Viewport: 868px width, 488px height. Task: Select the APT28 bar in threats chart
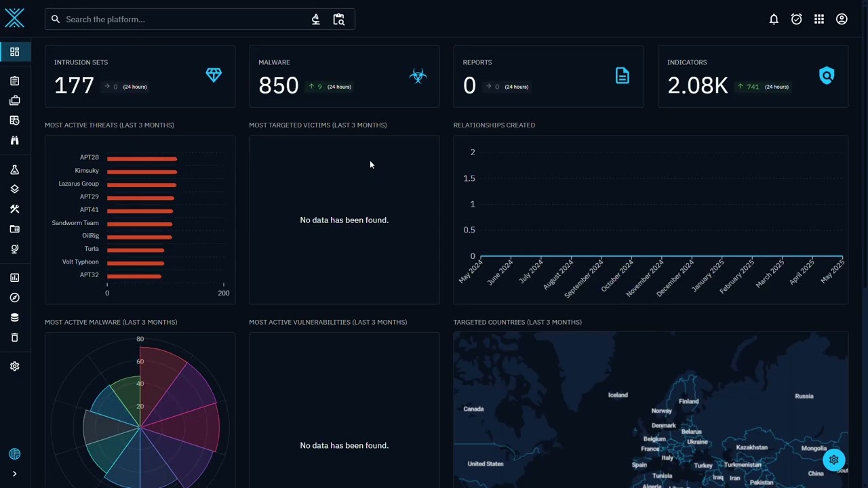click(x=142, y=159)
